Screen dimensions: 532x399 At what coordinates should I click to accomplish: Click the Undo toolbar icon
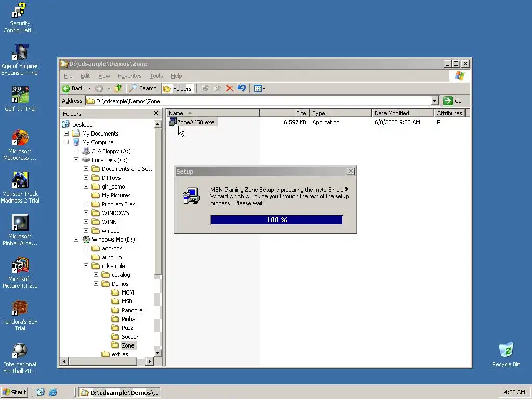(242, 88)
